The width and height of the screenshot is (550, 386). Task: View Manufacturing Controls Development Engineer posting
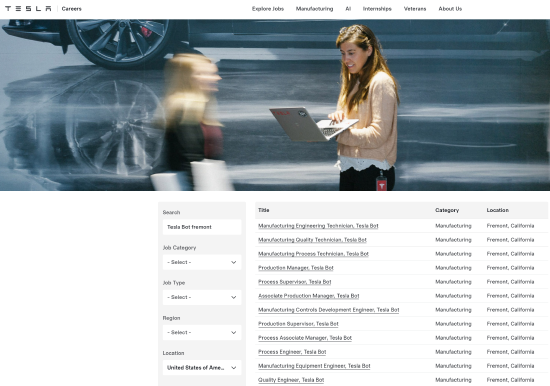(x=329, y=310)
